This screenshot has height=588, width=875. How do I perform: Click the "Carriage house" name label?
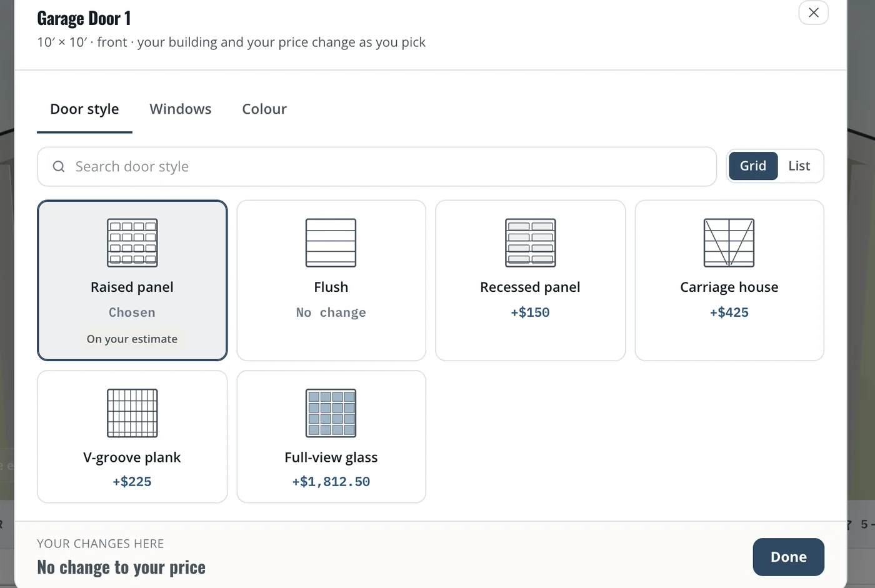tap(729, 287)
